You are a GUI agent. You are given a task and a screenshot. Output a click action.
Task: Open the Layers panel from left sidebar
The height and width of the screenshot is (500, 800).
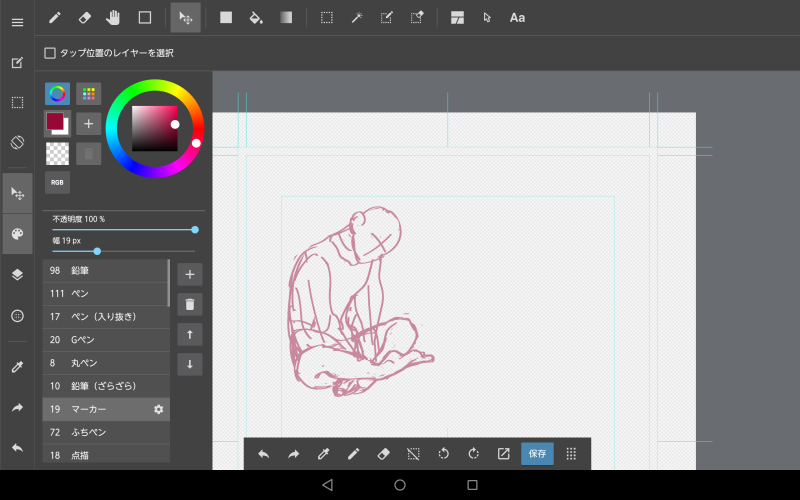click(17, 274)
